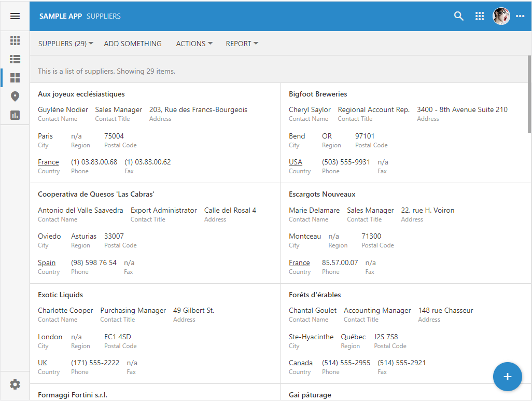The width and height of the screenshot is (532, 401).
Task: Open the settings gear in sidebar
Action: pyautogui.click(x=15, y=384)
